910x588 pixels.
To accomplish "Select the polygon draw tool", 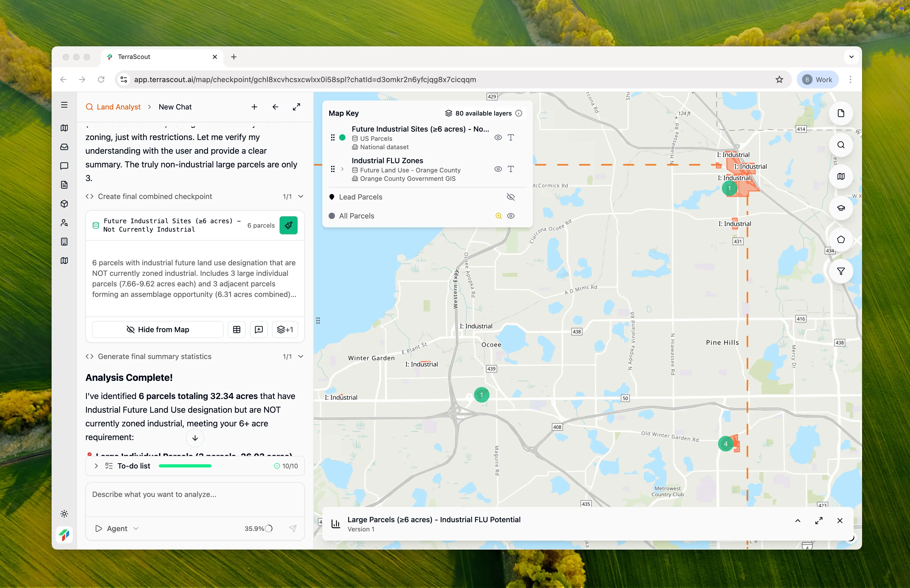I will click(x=840, y=240).
